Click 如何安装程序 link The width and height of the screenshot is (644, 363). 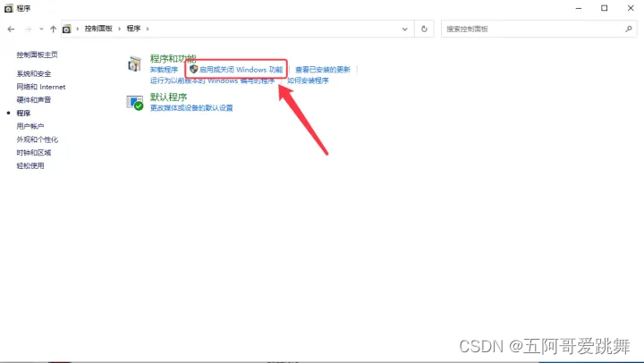click(x=308, y=80)
